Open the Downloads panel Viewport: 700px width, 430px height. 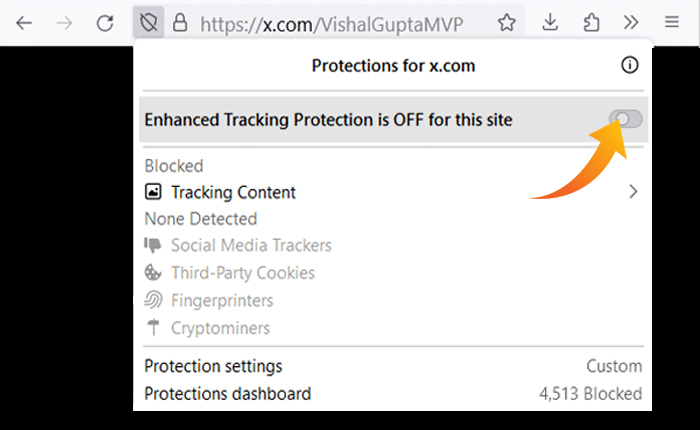click(x=551, y=22)
